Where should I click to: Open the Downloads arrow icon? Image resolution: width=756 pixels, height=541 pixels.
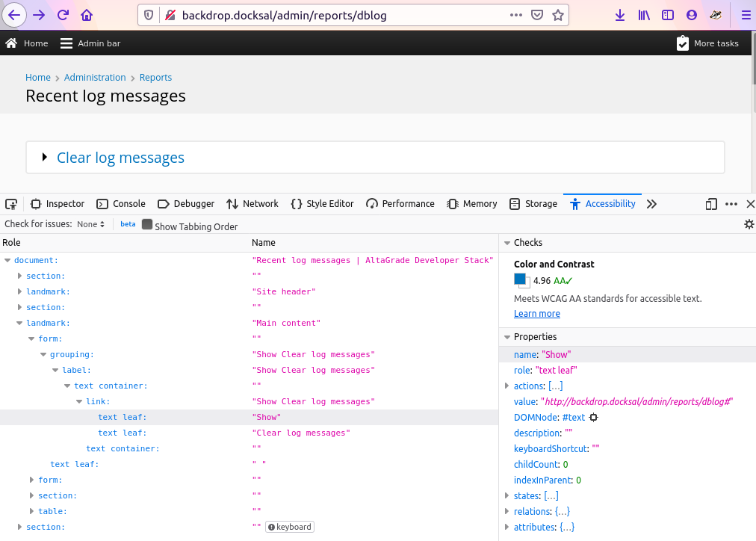click(620, 16)
